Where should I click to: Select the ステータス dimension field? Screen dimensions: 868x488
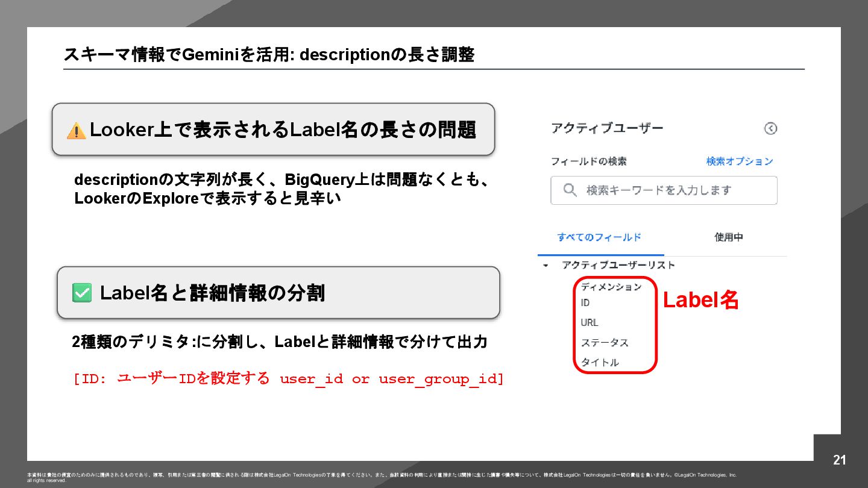click(x=605, y=343)
